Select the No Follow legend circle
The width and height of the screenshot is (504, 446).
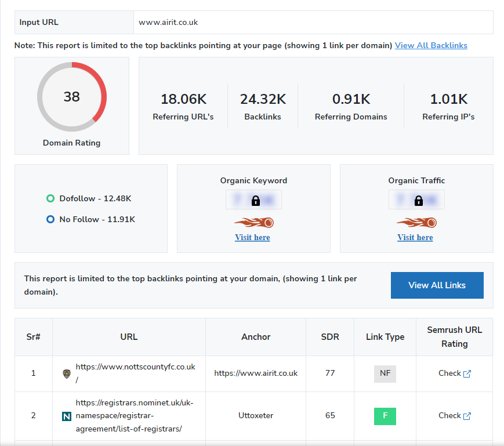click(50, 220)
